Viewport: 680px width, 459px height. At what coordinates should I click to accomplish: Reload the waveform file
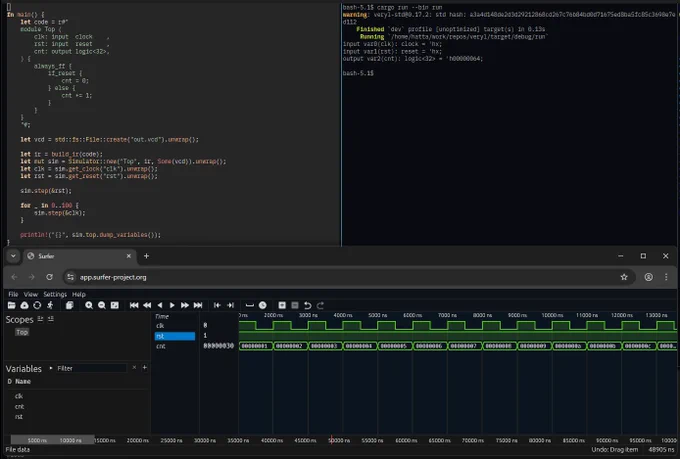coord(37,305)
